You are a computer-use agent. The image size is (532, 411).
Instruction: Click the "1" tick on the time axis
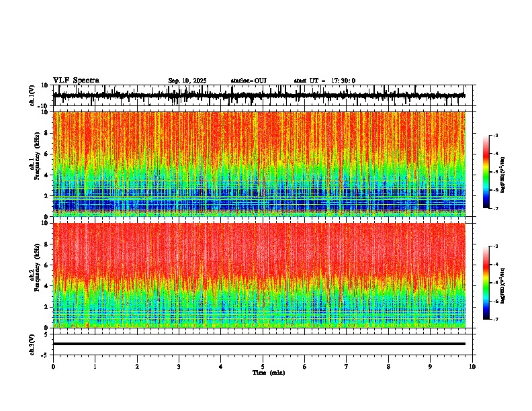[x=95, y=367]
